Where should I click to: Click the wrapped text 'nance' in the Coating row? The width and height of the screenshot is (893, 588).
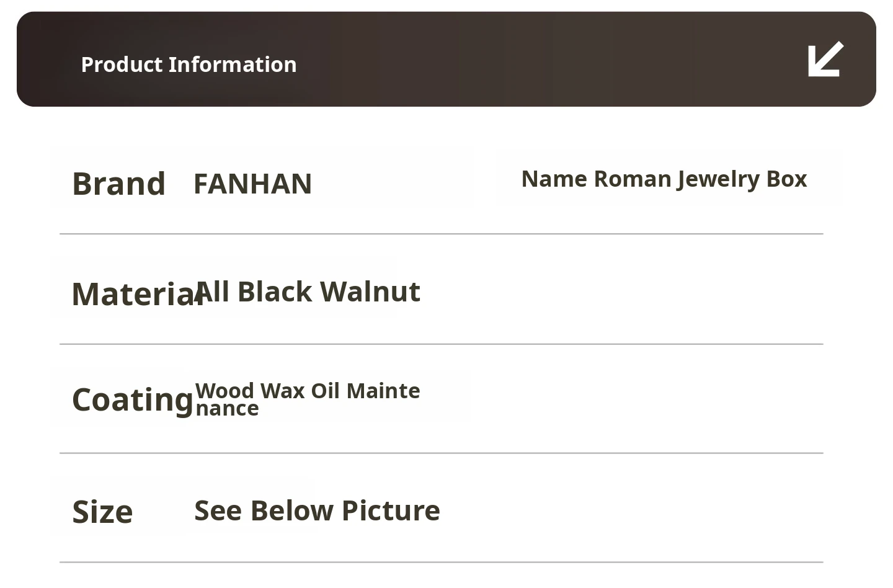click(x=227, y=409)
